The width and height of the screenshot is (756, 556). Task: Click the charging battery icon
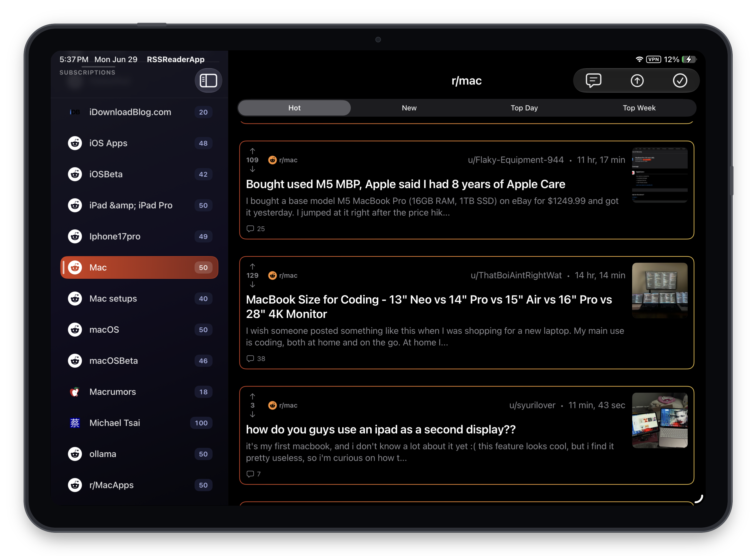point(689,59)
